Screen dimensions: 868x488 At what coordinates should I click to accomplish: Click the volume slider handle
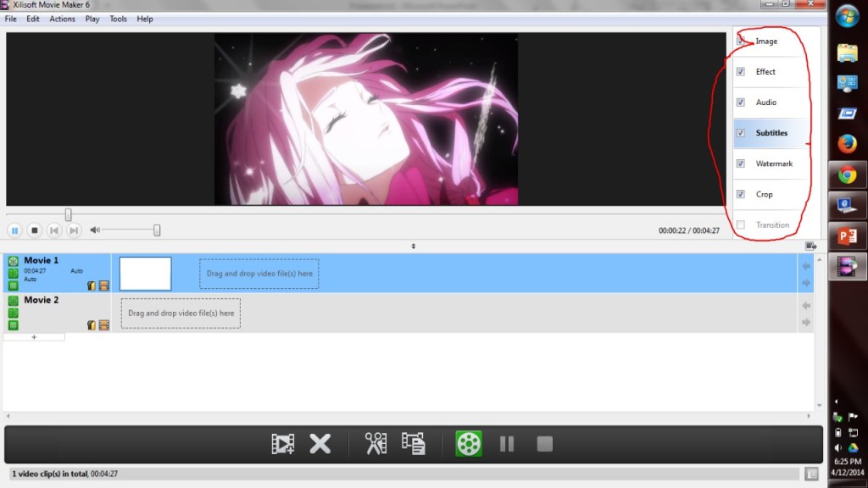pyautogui.click(x=157, y=230)
